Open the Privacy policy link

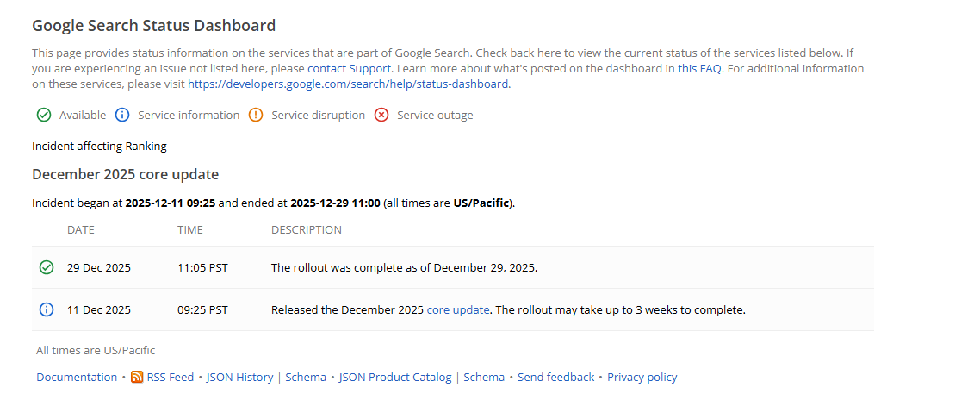pos(642,377)
